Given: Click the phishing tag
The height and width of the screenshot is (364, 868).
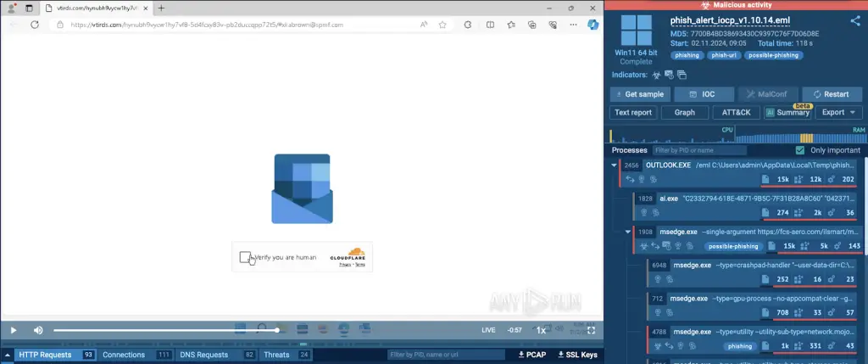Looking at the screenshot, I should point(687,55).
